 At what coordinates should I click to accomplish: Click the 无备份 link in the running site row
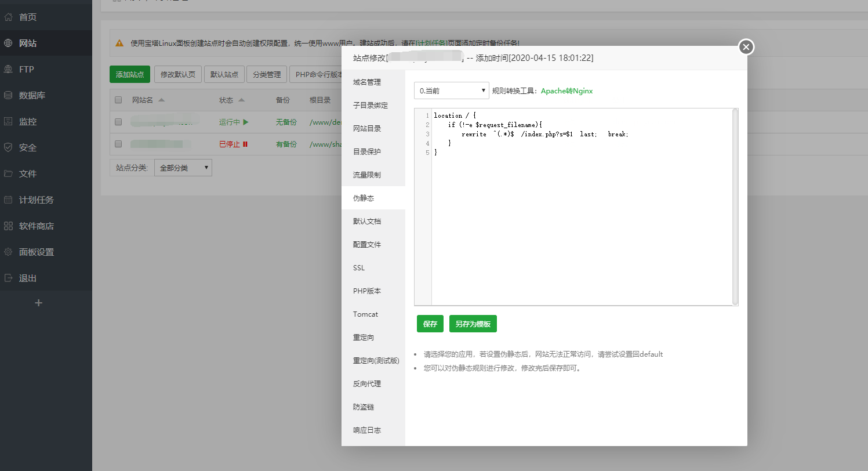pyautogui.click(x=286, y=122)
